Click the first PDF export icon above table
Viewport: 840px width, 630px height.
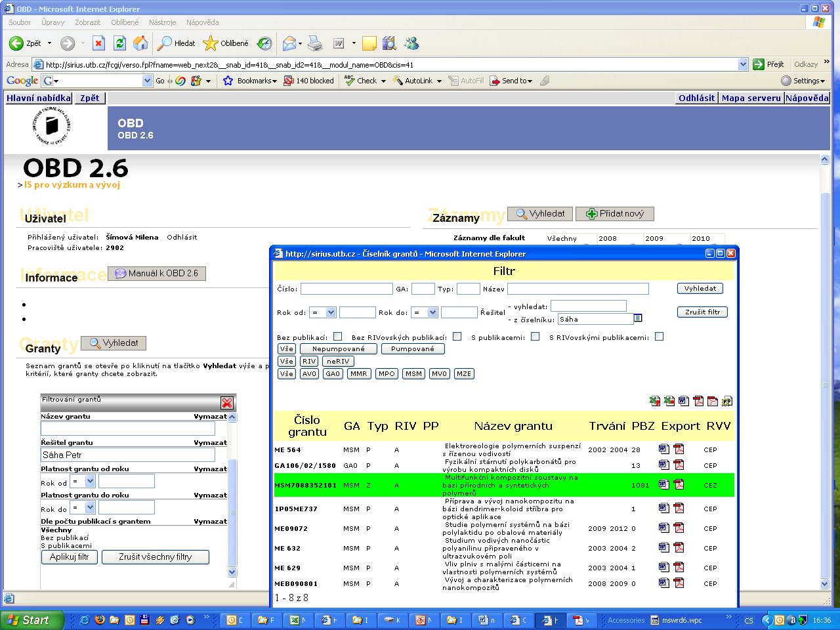pos(698,401)
